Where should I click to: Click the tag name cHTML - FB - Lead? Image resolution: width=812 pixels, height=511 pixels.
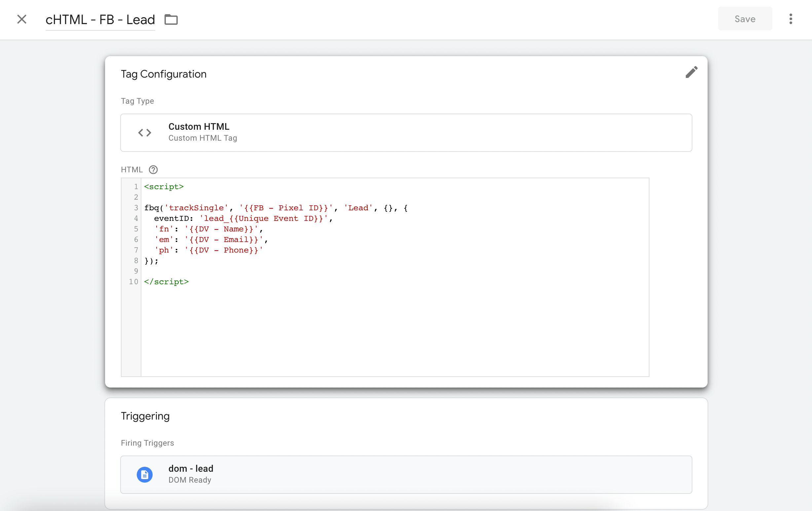point(100,19)
